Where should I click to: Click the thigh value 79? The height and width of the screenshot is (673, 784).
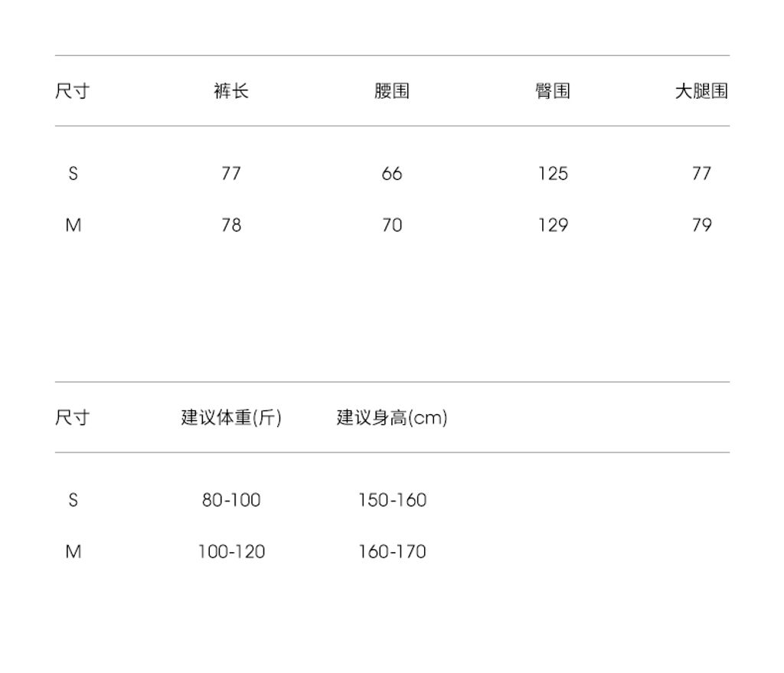click(x=701, y=225)
